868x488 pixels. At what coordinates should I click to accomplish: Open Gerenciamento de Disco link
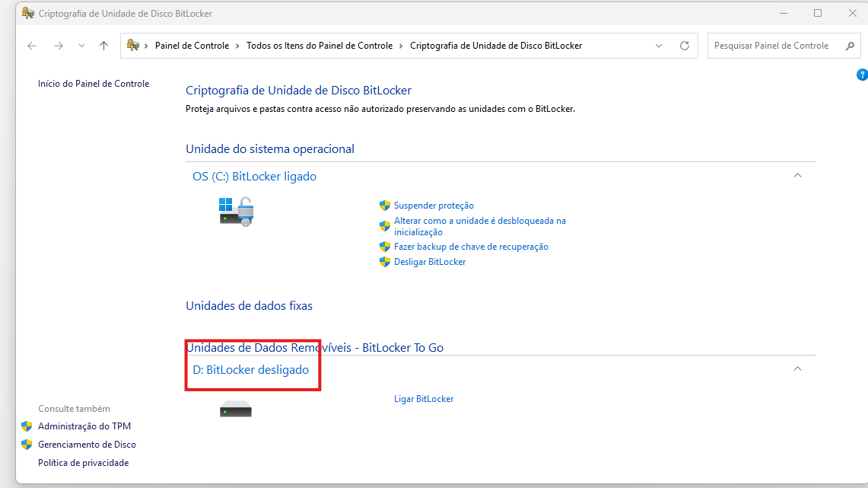click(x=87, y=445)
